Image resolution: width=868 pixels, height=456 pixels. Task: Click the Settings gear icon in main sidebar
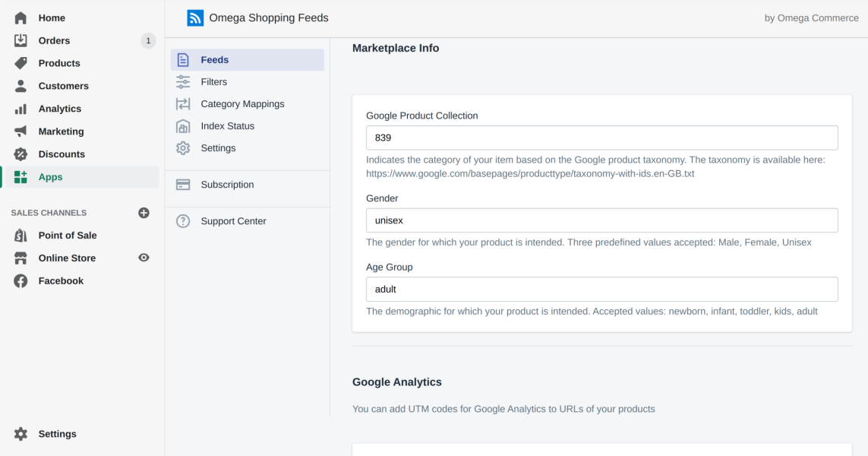click(21, 434)
